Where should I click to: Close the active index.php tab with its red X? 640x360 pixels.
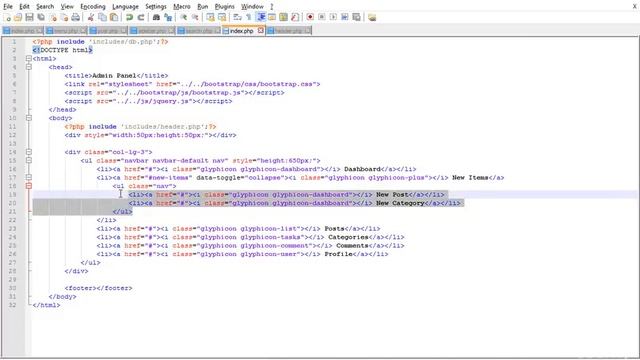[261, 31]
